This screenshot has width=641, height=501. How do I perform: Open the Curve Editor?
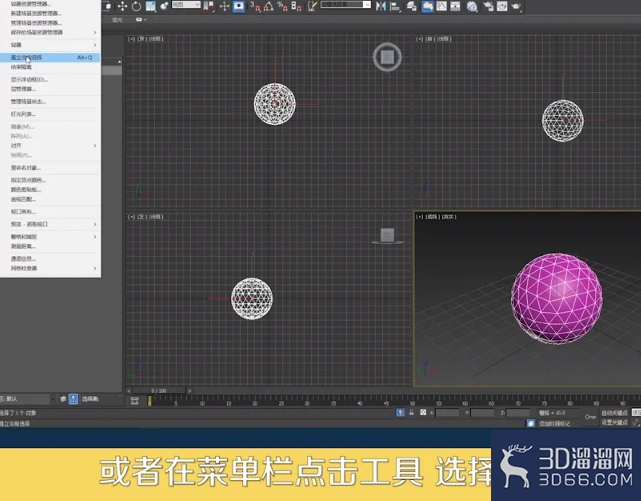(x=441, y=6)
